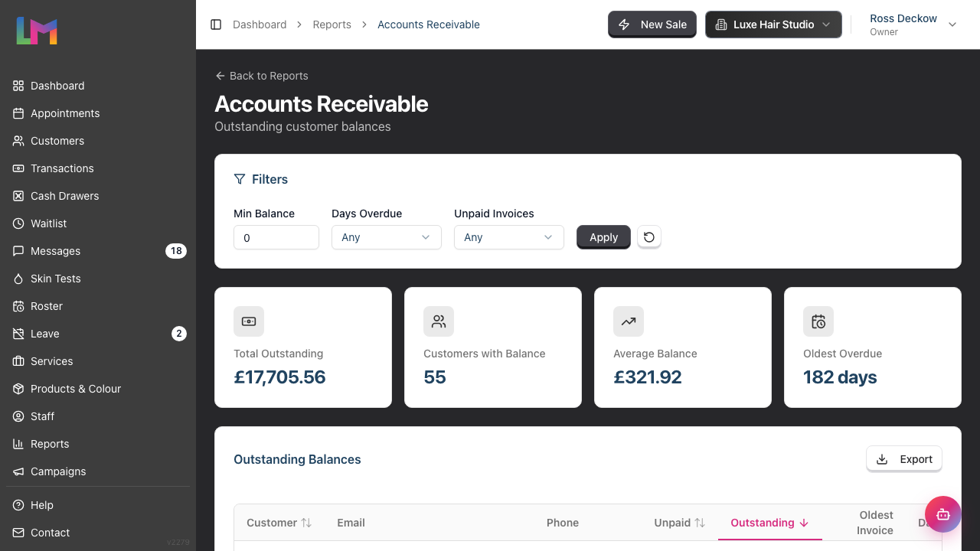Click the New Sale button

pyautogui.click(x=652, y=24)
